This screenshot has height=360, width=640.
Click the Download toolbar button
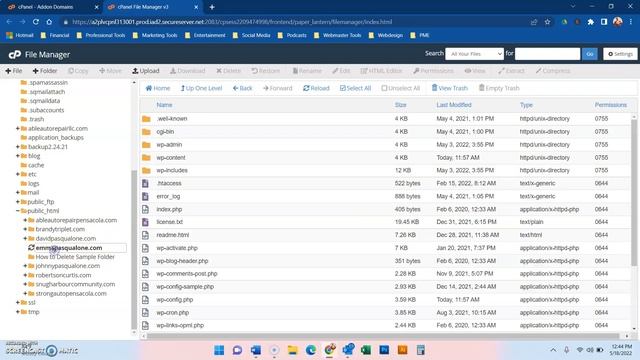(188, 71)
